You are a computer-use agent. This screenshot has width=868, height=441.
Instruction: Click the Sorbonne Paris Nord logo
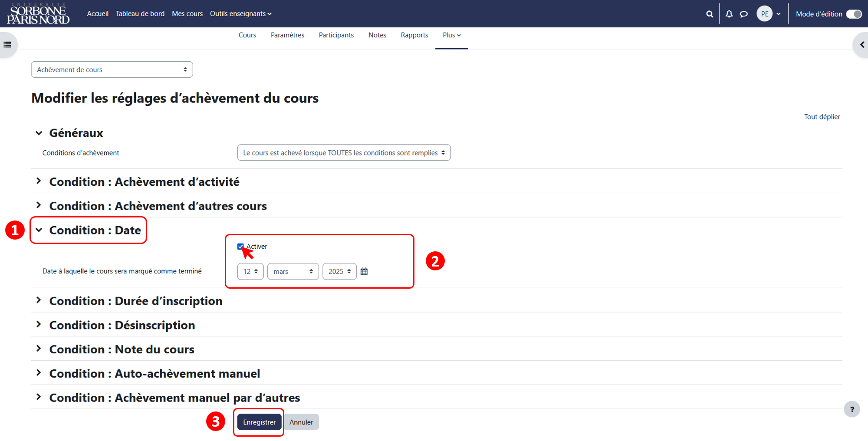point(38,14)
